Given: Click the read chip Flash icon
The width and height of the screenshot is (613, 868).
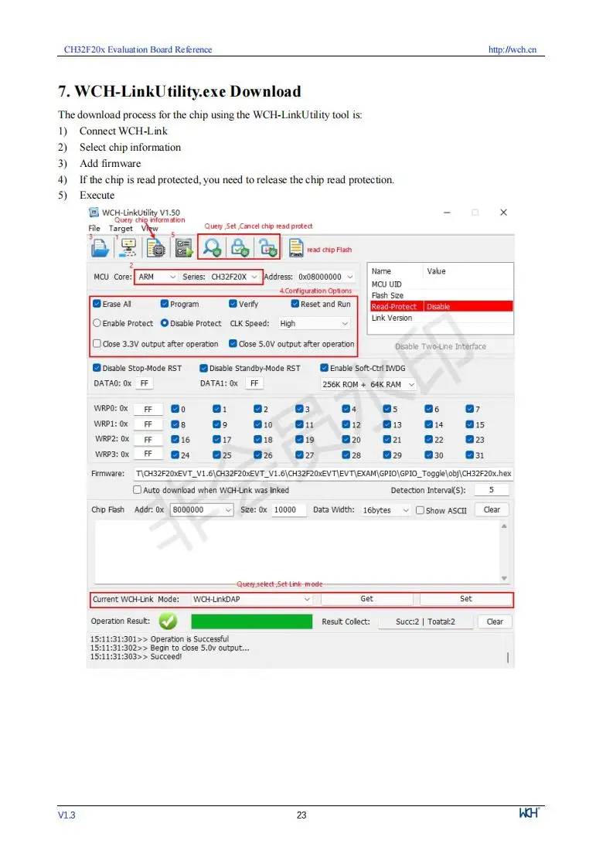Looking at the screenshot, I should click(296, 248).
